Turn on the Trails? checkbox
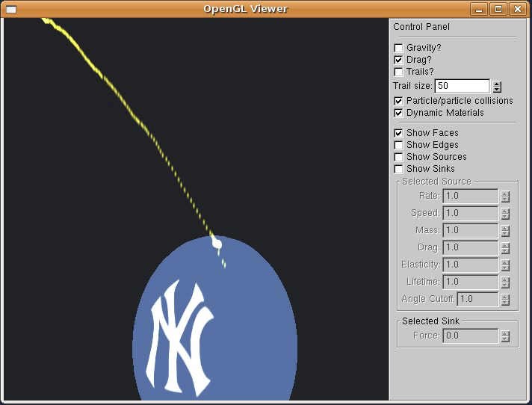Viewport: 532px width, 405px height. click(399, 72)
